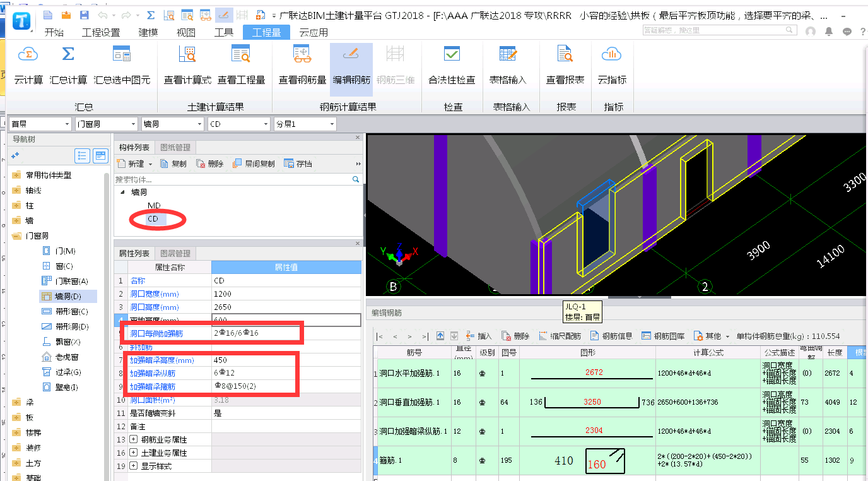Click the undo arrow in quick access toolbar
Viewport: 868px width, 481px height.
pos(102,15)
